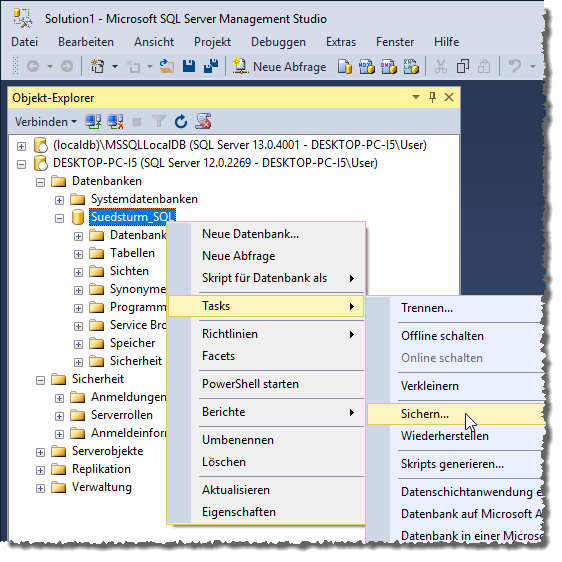Pin the Objekt-Explorer panel
The width and height of the screenshot is (562, 562).
433,97
